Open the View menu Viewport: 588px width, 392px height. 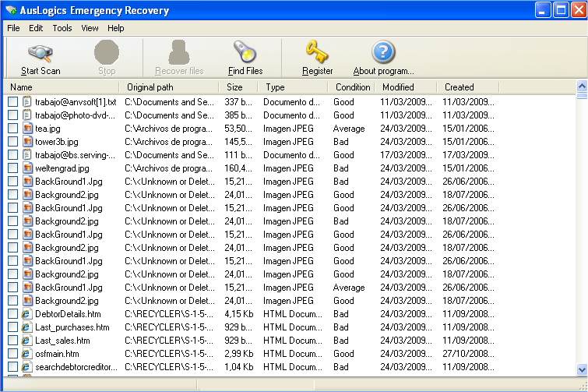click(90, 28)
